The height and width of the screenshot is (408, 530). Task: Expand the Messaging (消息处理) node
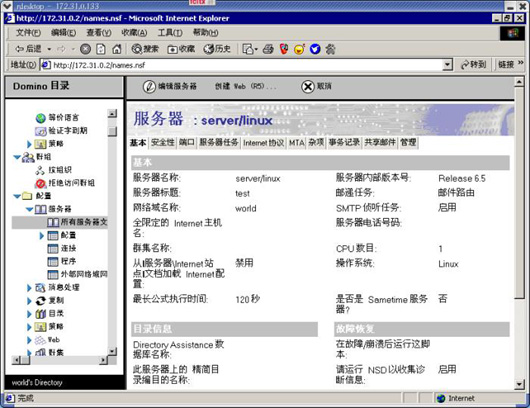pyautogui.click(x=29, y=288)
